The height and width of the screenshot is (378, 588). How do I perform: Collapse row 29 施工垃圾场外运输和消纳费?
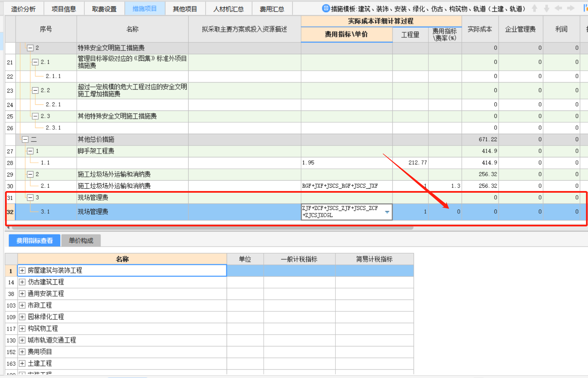click(x=30, y=174)
